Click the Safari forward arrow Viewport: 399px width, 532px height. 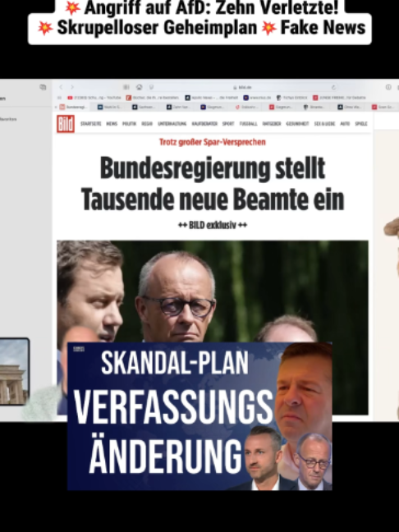point(72,87)
